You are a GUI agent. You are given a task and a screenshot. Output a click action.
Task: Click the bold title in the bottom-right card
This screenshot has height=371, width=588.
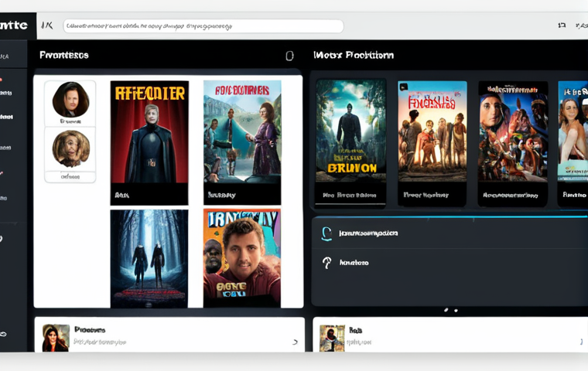point(355,330)
